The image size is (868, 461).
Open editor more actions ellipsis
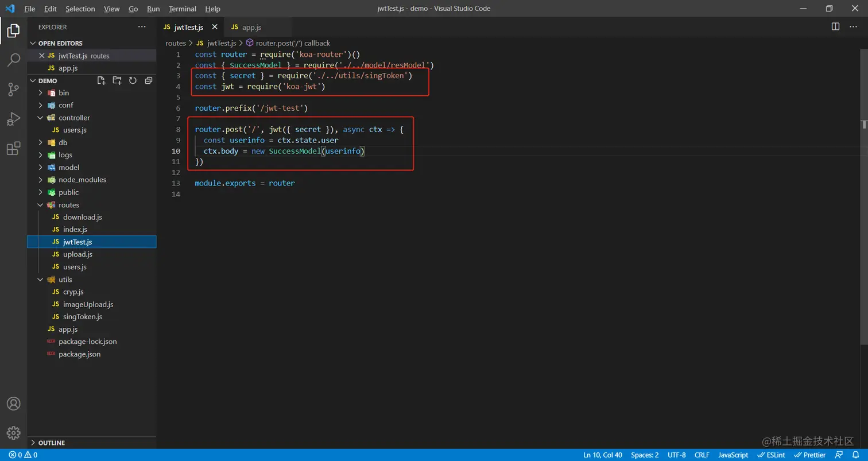(854, 26)
